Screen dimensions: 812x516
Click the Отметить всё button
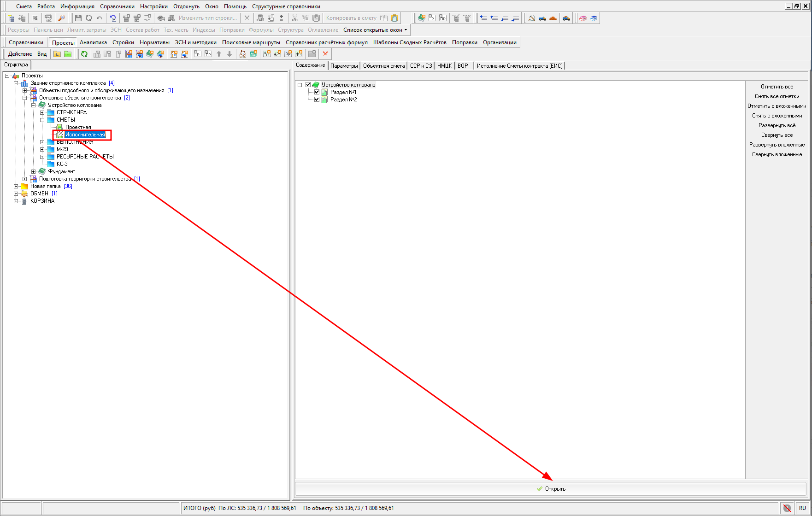(777, 87)
